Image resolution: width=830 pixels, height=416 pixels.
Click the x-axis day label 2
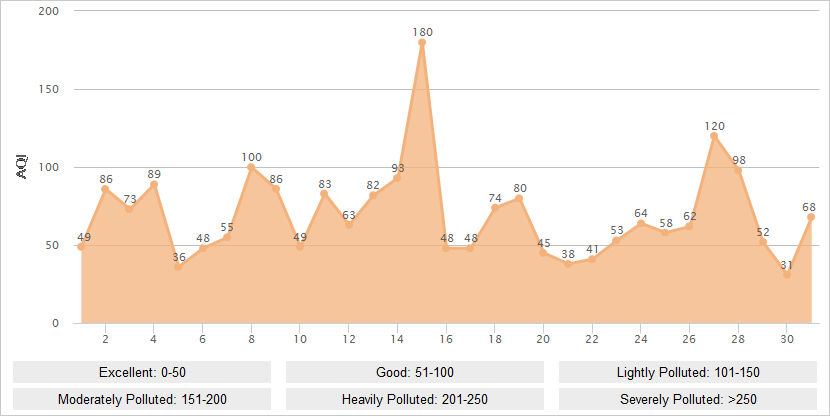tap(105, 339)
